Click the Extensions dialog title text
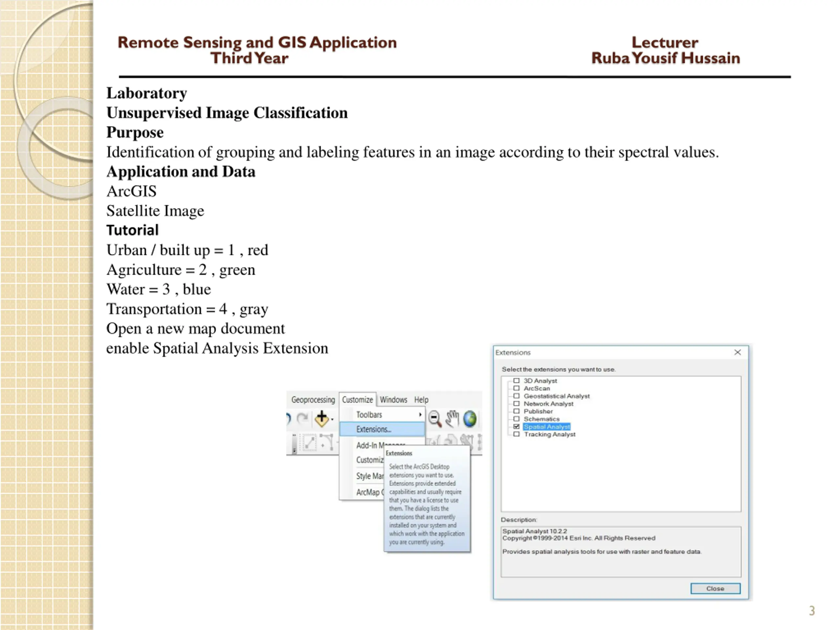This screenshot has width=840, height=630. (x=513, y=352)
